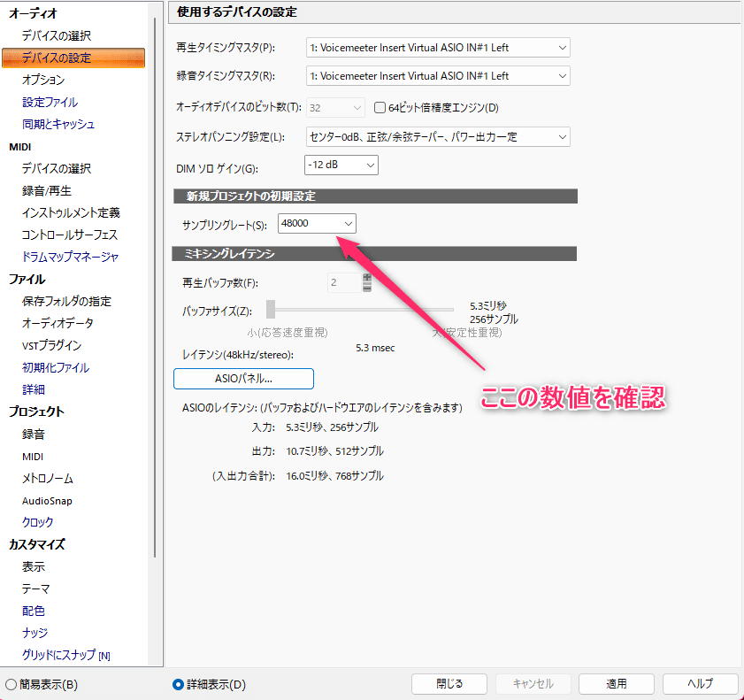The height and width of the screenshot is (700, 744).
Task: Open コントロールサーフェス page
Action: [70, 235]
